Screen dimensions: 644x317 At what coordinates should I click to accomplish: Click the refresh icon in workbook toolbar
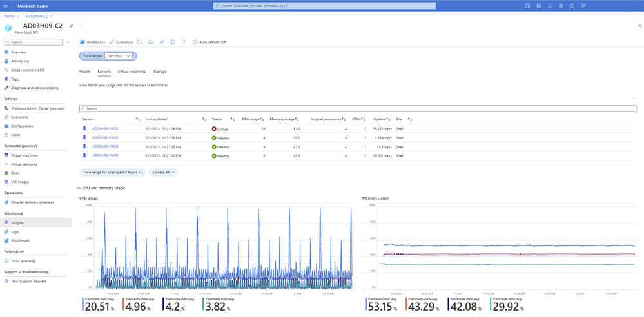[139, 42]
